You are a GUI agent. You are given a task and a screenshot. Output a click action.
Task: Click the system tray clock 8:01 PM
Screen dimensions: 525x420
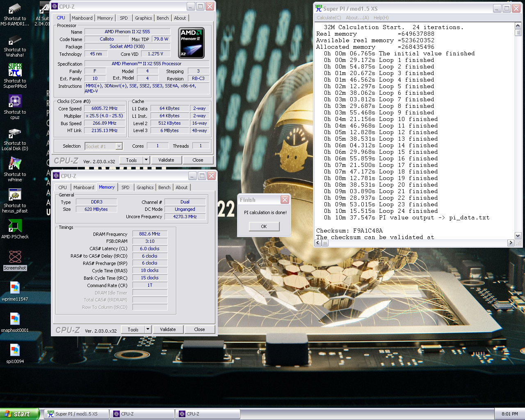point(509,414)
